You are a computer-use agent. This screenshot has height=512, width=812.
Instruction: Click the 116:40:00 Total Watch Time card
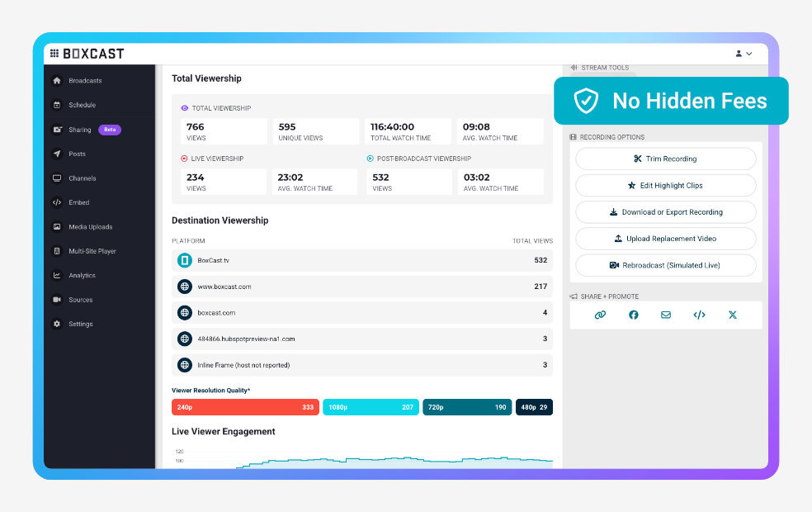tap(408, 131)
